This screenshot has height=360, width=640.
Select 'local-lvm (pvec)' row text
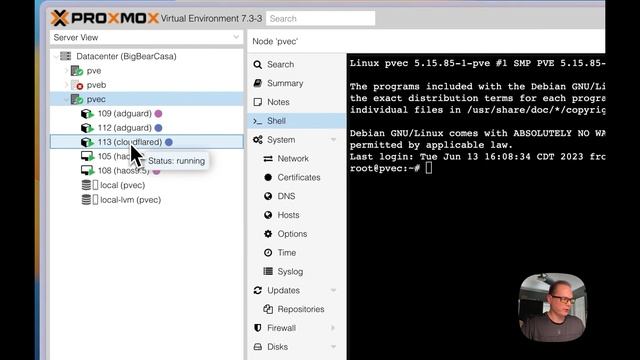click(x=131, y=200)
